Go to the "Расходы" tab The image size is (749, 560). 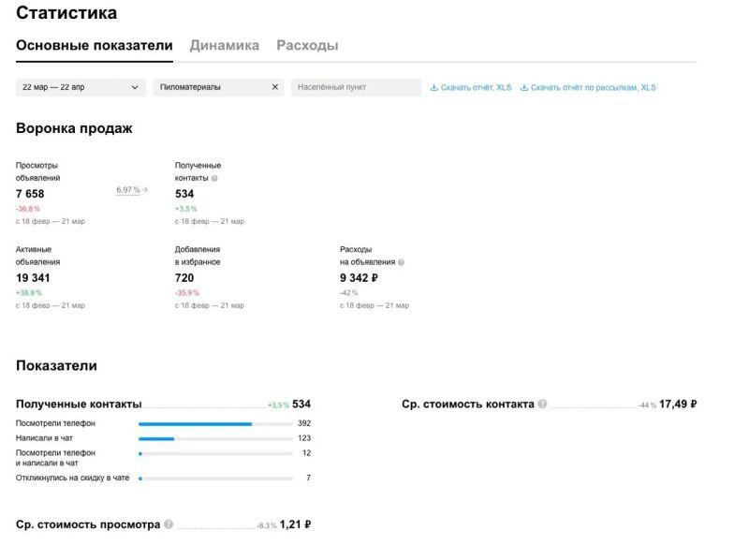[307, 45]
